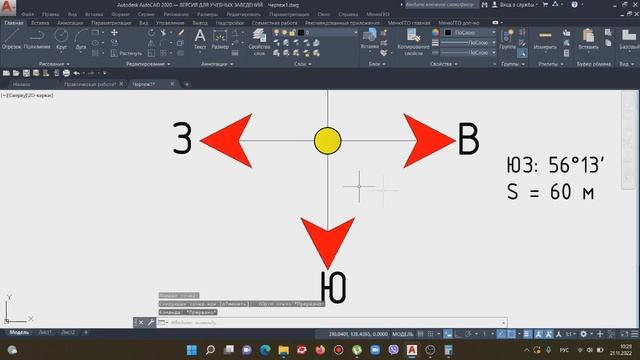Click the object color wheel swatch
Image resolution: width=640 pixels, height=360 pixels.
pyautogui.click(x=436, y=32)
